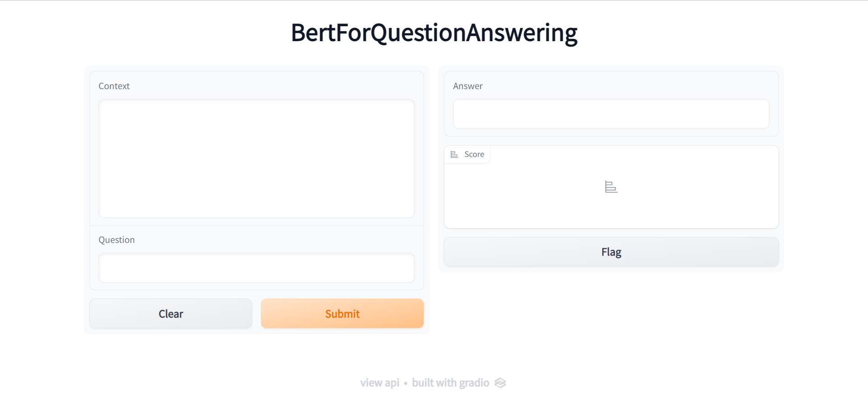Click the small chart icon beside Score label
Screen dimensions: 868x408
tap(454, 155)
